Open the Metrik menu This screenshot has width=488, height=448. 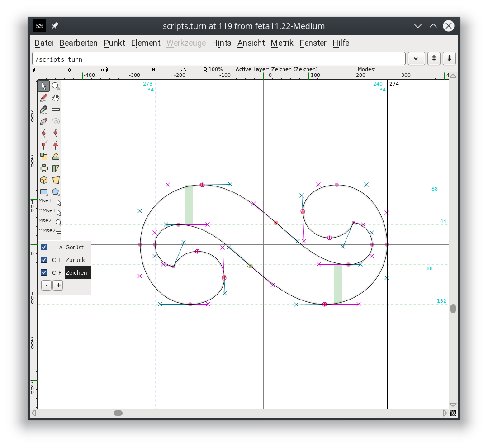282,43
